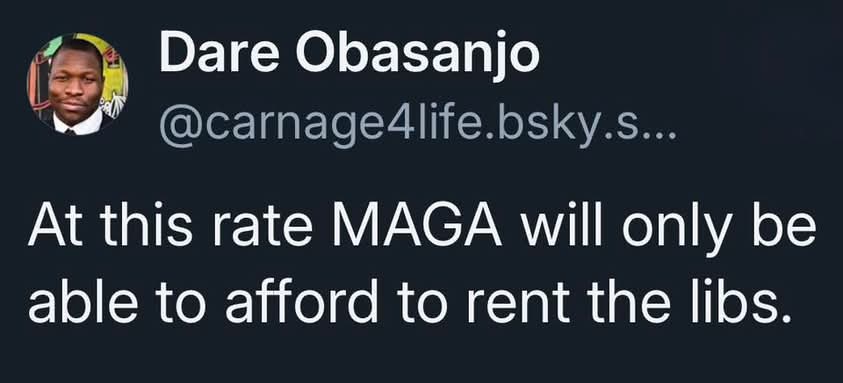The image size is (843, 383).
Task: Click the word MAGA in post
Action: click(417, 229)
